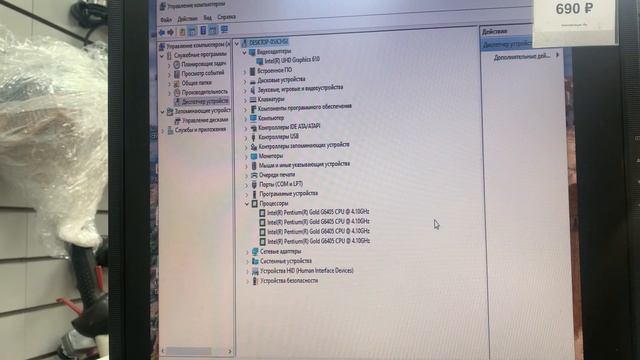Screen dimensions: 640x360
Task: Open the Файл menu
Action: [x=166, y=19]
